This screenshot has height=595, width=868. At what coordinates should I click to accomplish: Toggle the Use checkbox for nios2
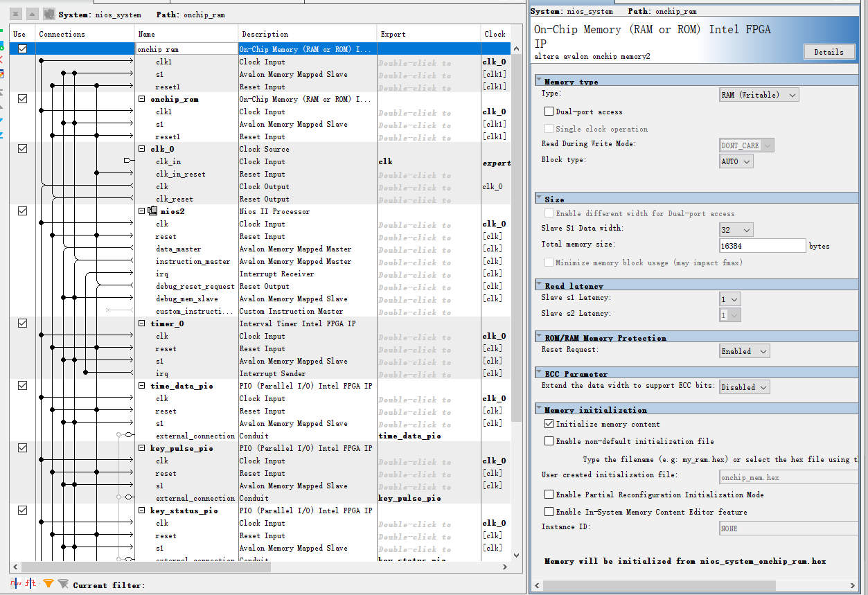tap(22, 211)
